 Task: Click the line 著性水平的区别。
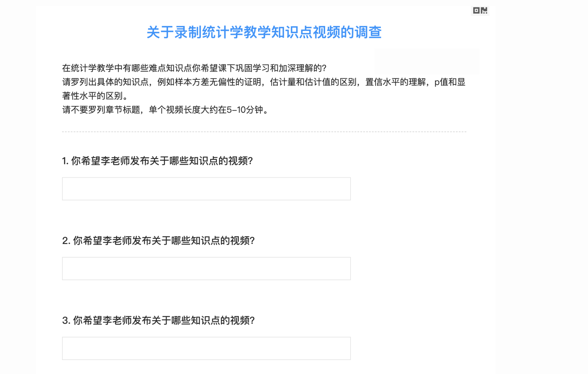pyautogui.click(x=95, y=96)
